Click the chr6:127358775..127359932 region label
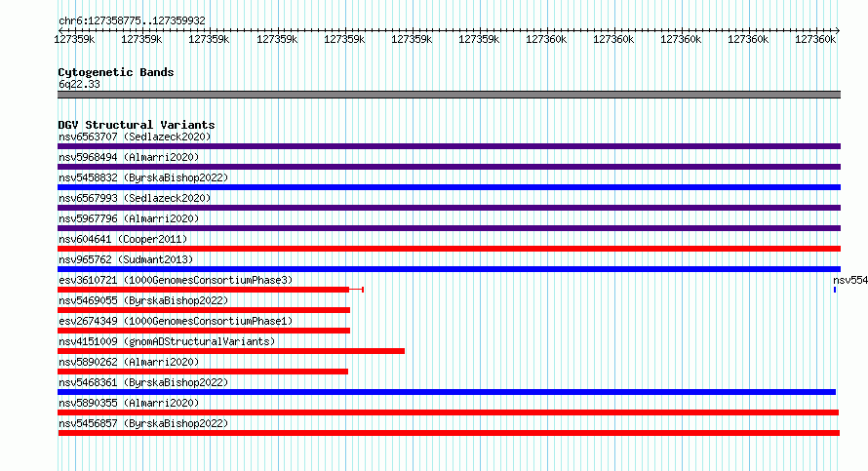This screenshot has width=868, height=471. click(132, 20)
